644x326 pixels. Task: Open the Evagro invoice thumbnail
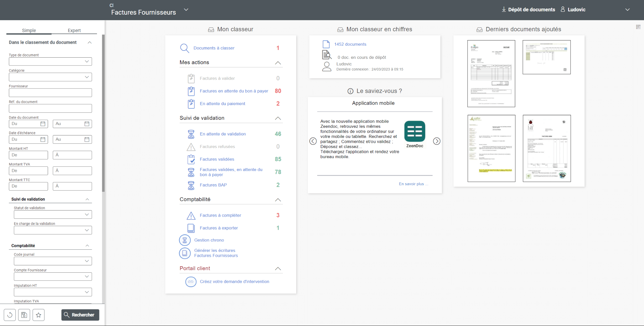[x=491, y=74]
